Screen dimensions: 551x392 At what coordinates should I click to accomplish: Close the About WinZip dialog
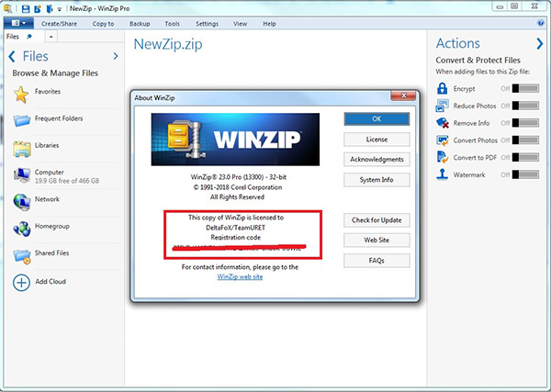[x=403, y=95]
